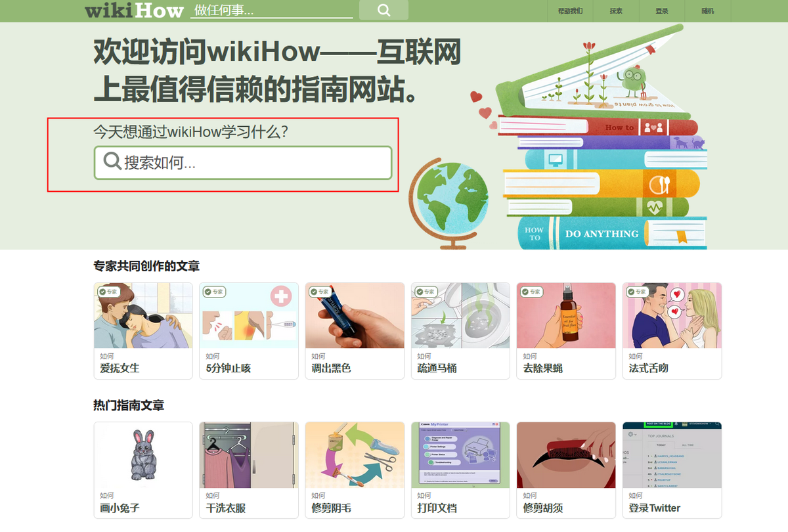
Task: Click the 打印文档 title link
Action: coord(437,508)
